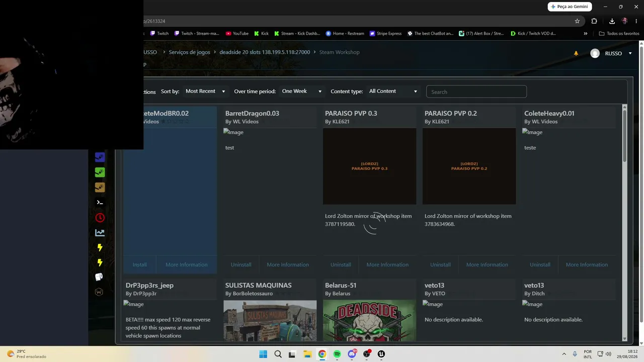Screen dimensions: 644x362
Task: Open the green Steam sidebar icon
Action: tap(100, 172)
